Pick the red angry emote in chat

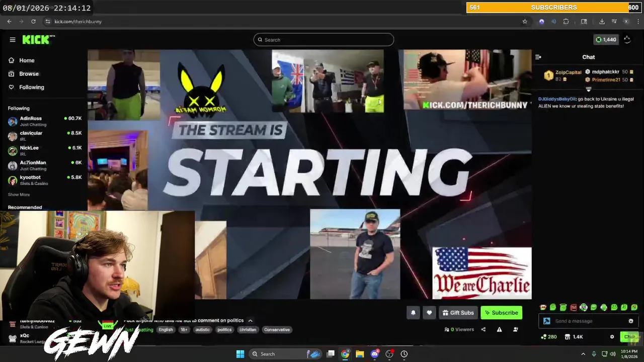tap(573, 307)
